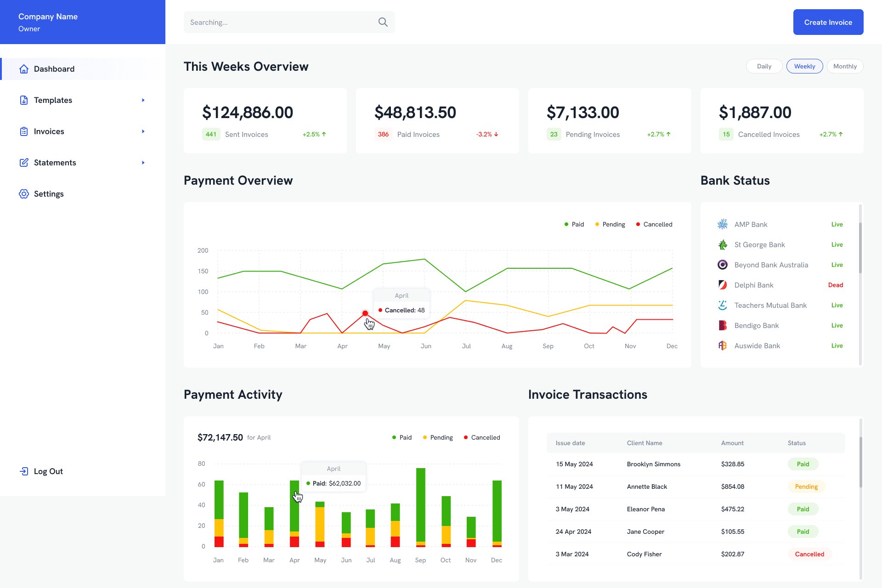Expand the Invoices sidebar section
This screenshot has height=588, width=882.
(x=143, y=131)
